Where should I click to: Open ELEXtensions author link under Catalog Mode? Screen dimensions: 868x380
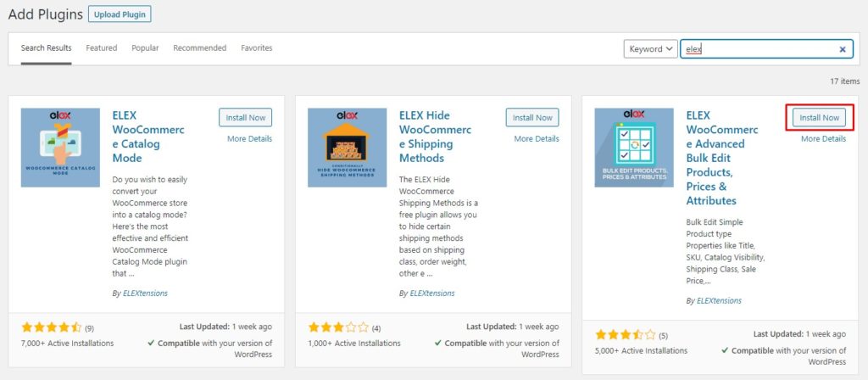click(x=145, y=293)
